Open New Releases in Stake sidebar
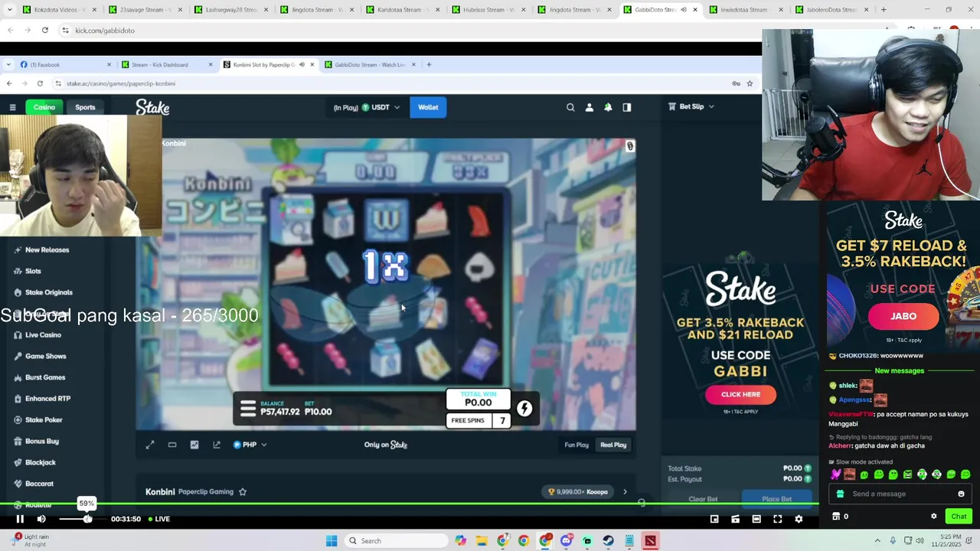This screenshot has width=980, height=551. [x=47, y=249]
